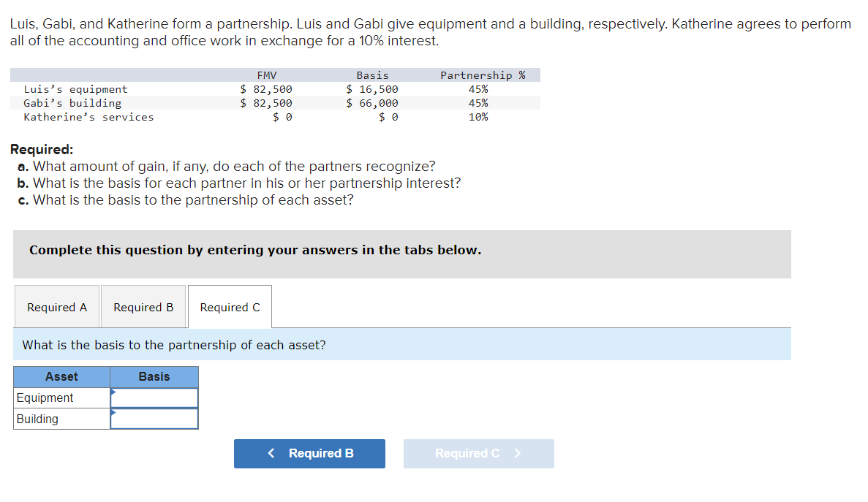Click the Equipment cell label
Viewport: 868px width, 502px height.
(x=45, y=398)
